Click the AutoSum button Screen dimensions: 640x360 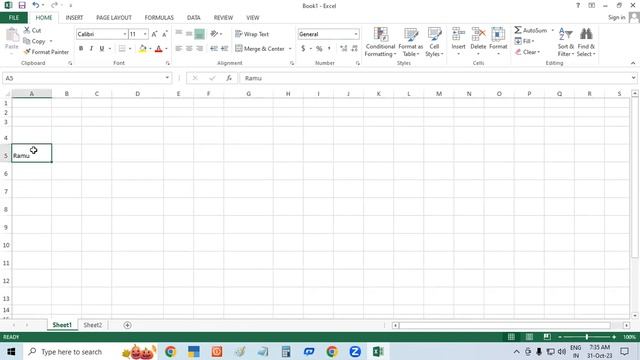(x=531, y=31)
